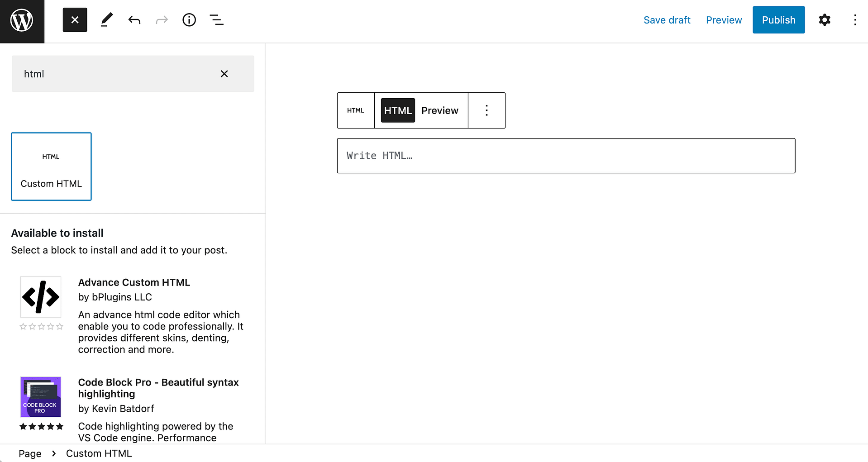Publish the page

[x=778, y=19]
